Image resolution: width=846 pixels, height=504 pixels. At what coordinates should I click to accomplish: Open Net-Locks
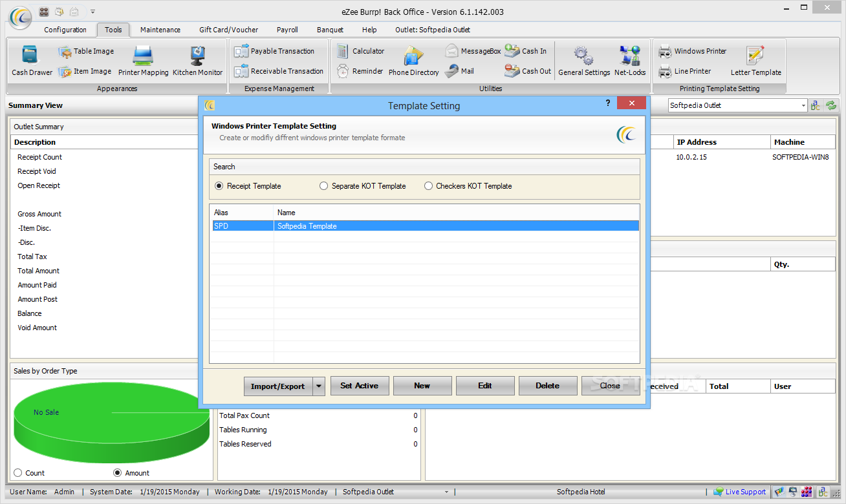(x=630, y=61)
